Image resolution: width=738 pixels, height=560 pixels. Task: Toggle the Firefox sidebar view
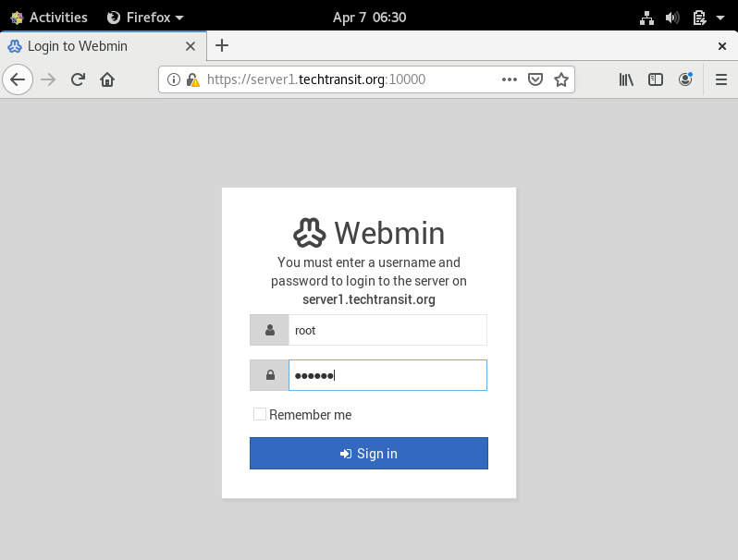click(x=655, y=79)
